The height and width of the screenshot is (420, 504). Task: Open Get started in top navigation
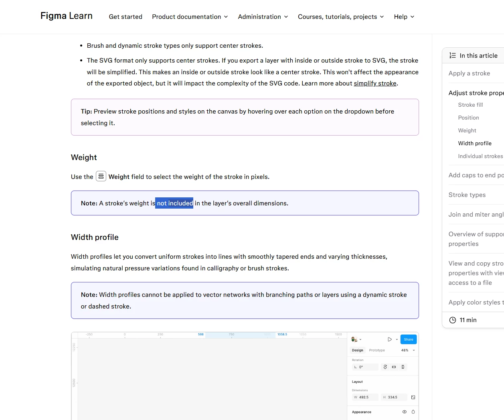pyautogui.click(x=125, y=17)
